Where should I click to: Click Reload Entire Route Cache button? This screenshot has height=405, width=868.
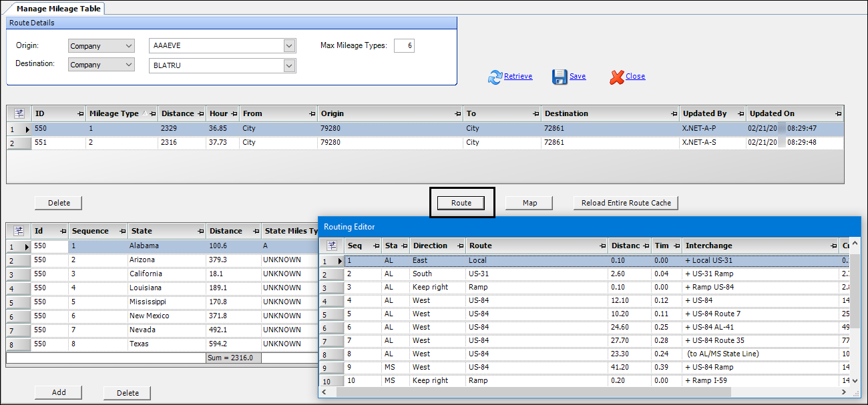626,203
